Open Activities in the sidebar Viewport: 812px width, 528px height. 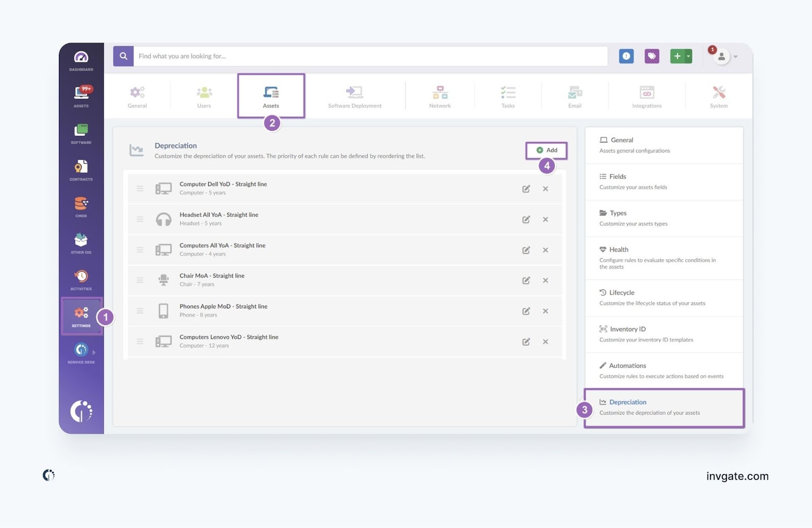click(x=81, y=279)
